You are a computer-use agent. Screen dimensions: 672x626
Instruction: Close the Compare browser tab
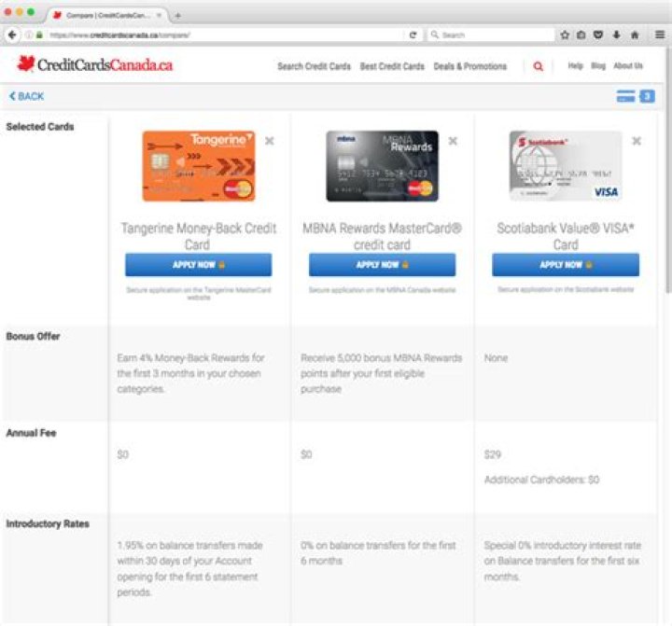click(159, 16)
